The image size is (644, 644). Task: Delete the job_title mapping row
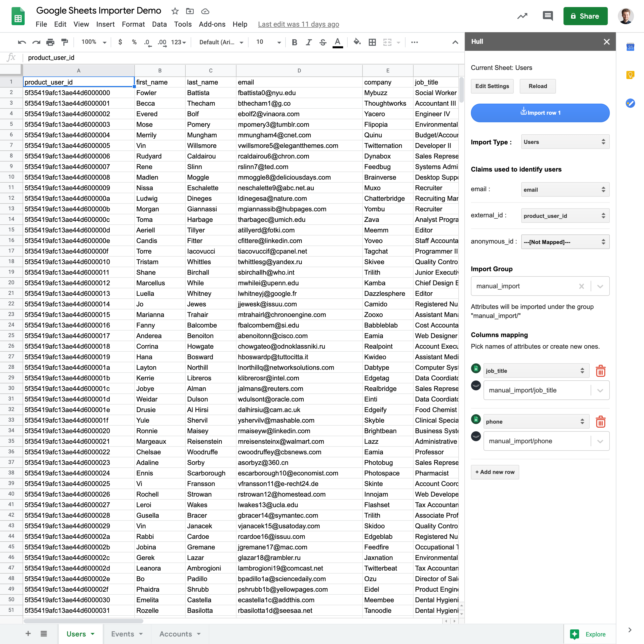pos(600,371)
